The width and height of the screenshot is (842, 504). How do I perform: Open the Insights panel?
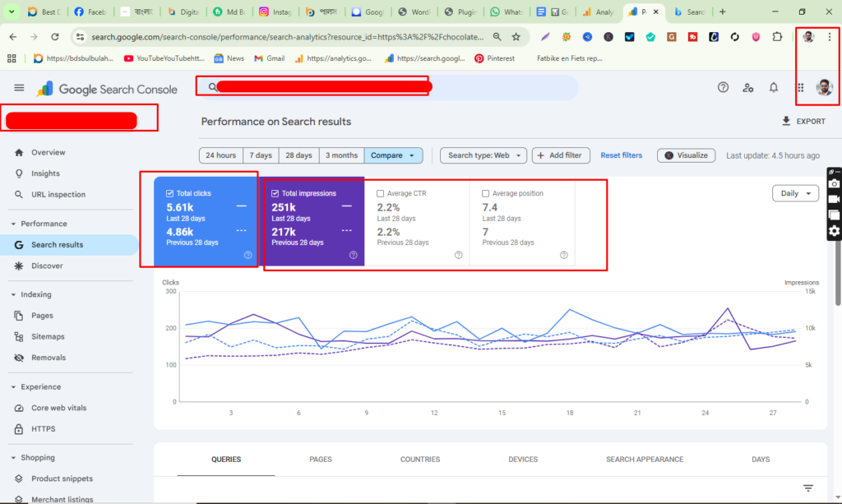point(47,173)
